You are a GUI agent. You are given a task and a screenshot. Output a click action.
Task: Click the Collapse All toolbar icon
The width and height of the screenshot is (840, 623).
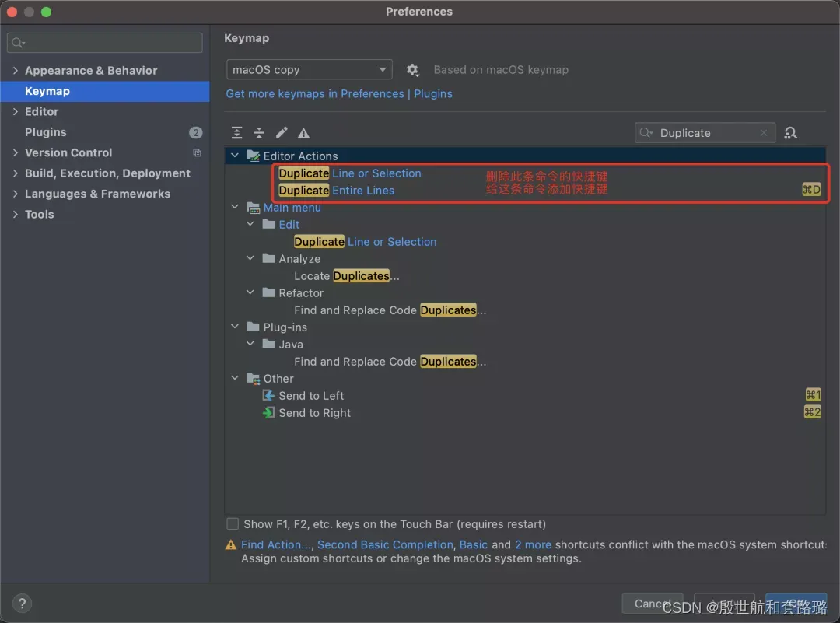(x=259, y=132)
